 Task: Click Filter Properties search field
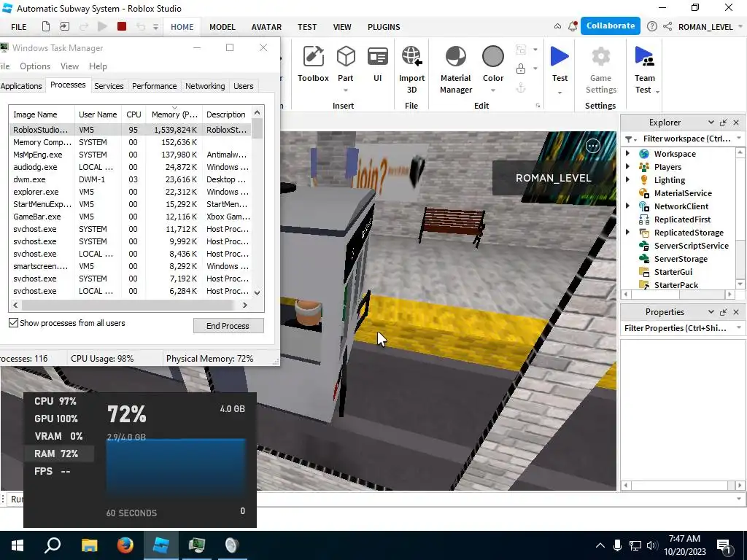click(682, 328)
